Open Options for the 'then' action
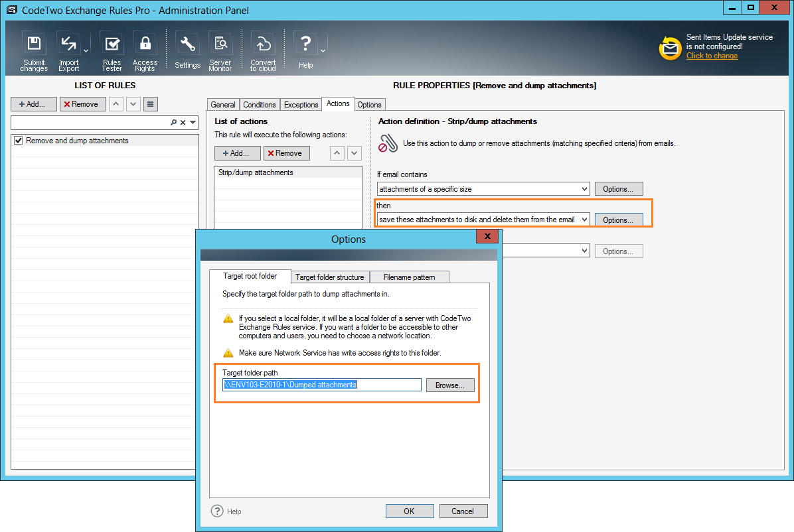 [x=618, y=220]
